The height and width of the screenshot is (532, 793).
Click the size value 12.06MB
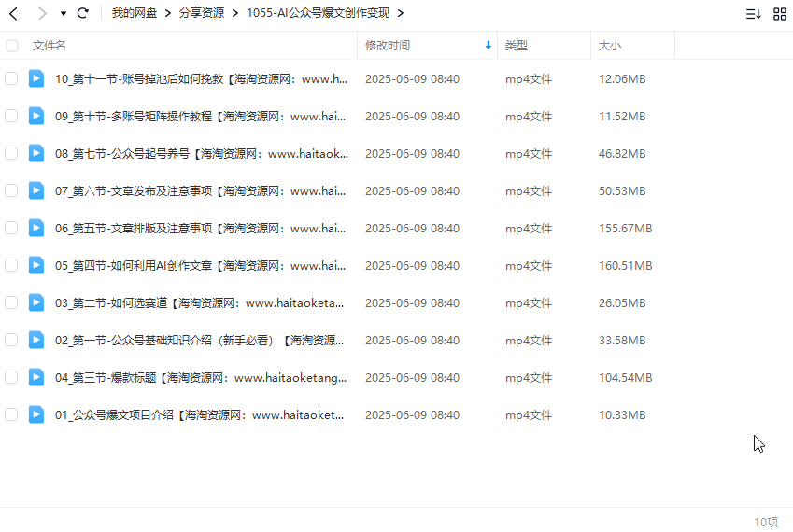tap(622, 79)
